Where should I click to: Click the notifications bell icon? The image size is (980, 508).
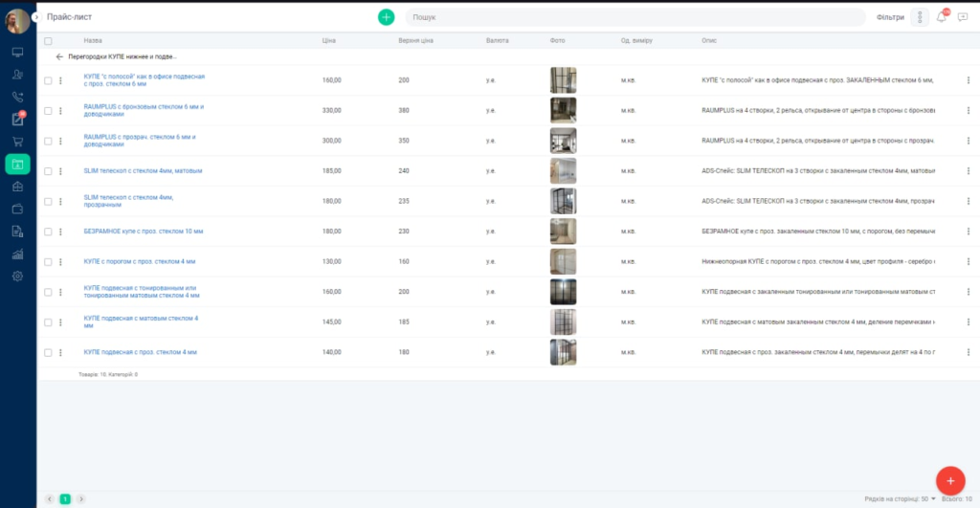click(941, 17)
